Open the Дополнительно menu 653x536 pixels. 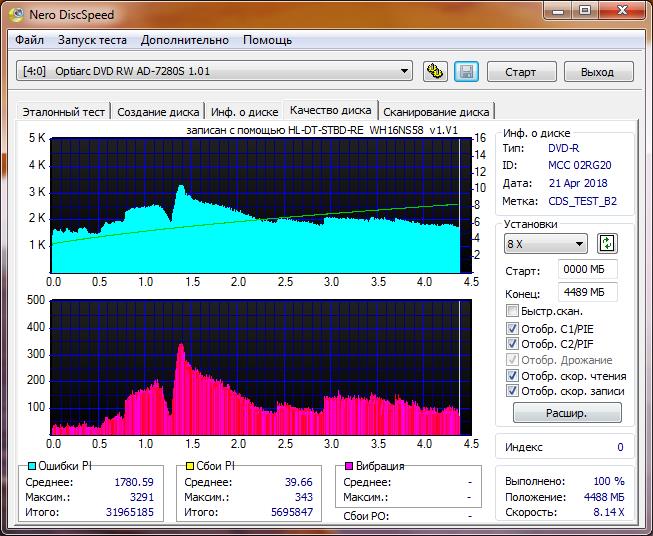[x=185, y=40]
